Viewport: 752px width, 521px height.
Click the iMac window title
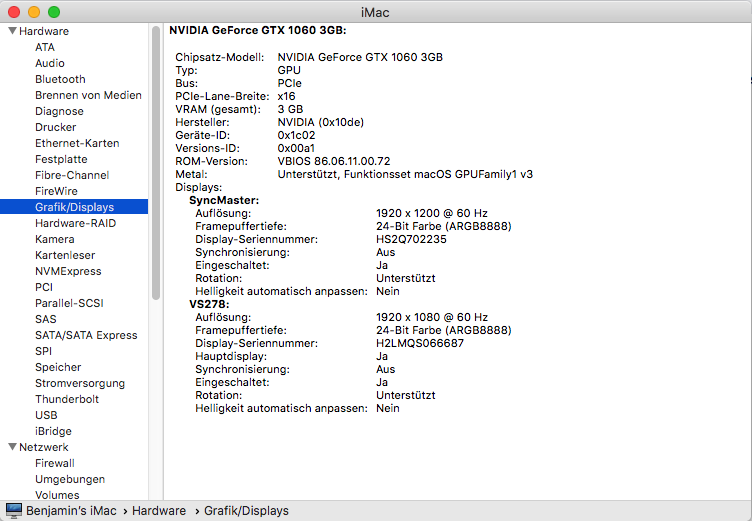(x=375, y=12)
